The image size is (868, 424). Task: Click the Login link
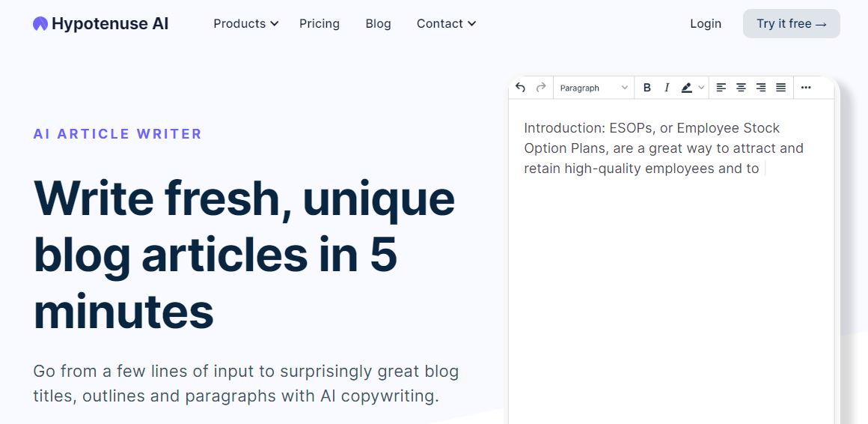[705, 24]
